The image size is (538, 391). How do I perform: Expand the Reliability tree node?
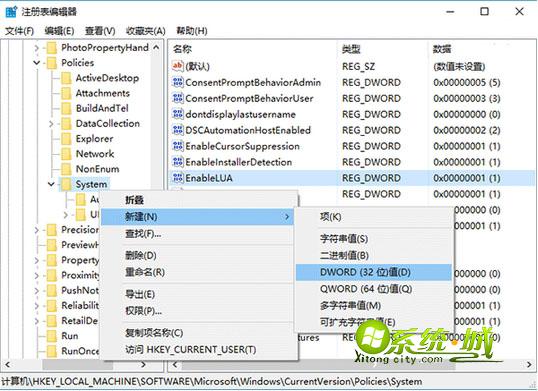37,306
